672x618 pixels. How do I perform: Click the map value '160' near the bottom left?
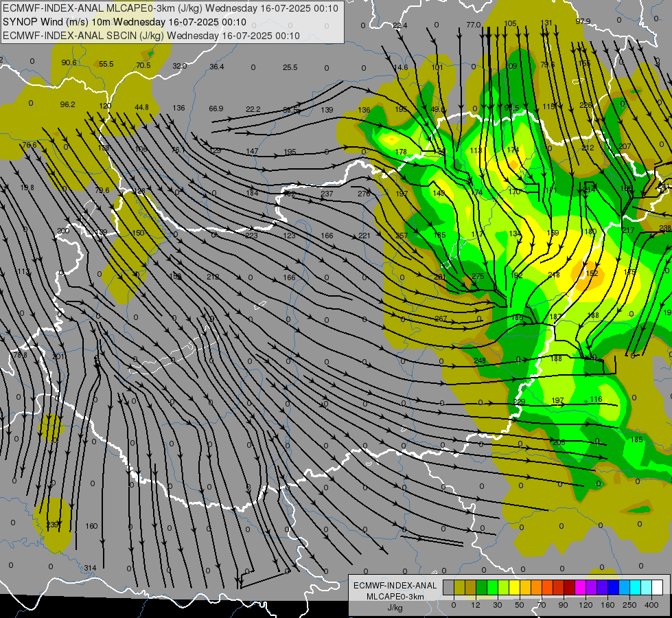point(91,526)
